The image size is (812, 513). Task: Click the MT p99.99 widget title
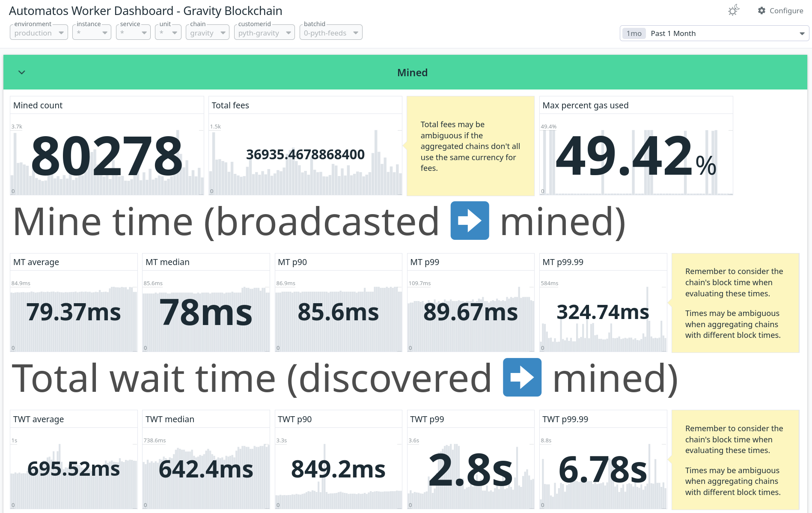coord(563,262)
